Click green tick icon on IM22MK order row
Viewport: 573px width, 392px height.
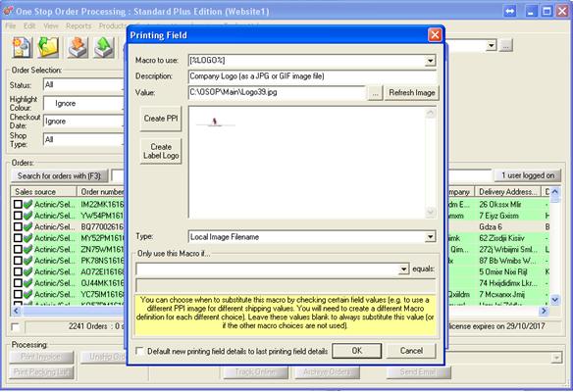pos(28,205)
